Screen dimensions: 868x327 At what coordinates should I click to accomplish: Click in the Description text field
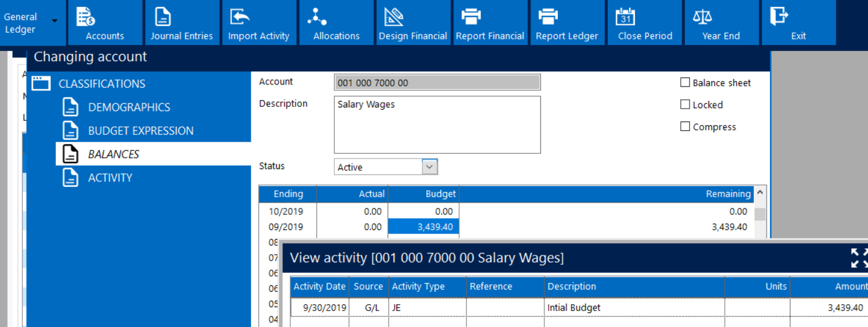(x=437, y=124)
